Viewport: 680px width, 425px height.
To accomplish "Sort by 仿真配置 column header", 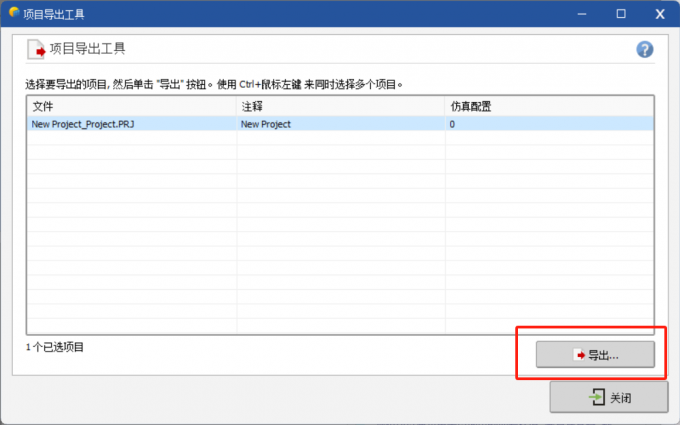I will 549,106.
